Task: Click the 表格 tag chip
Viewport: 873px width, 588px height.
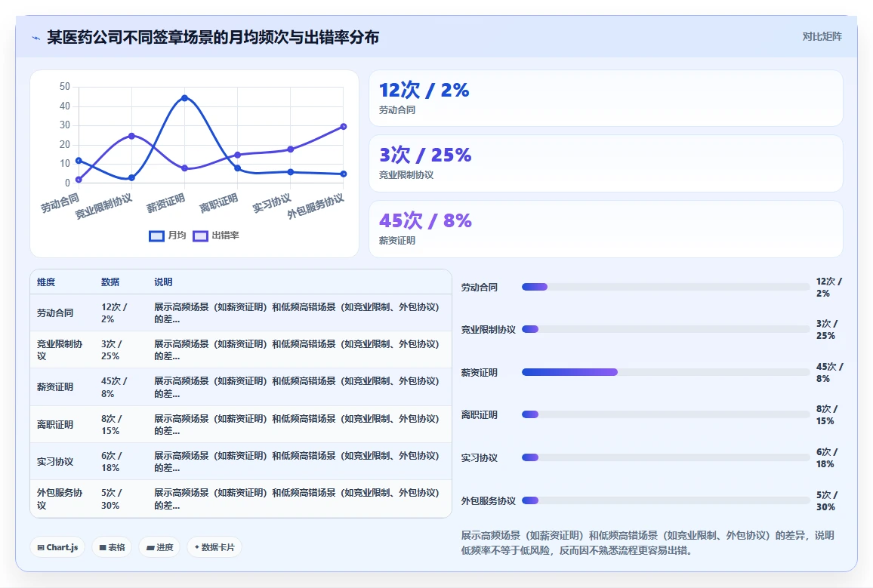Action: point(112,547)
